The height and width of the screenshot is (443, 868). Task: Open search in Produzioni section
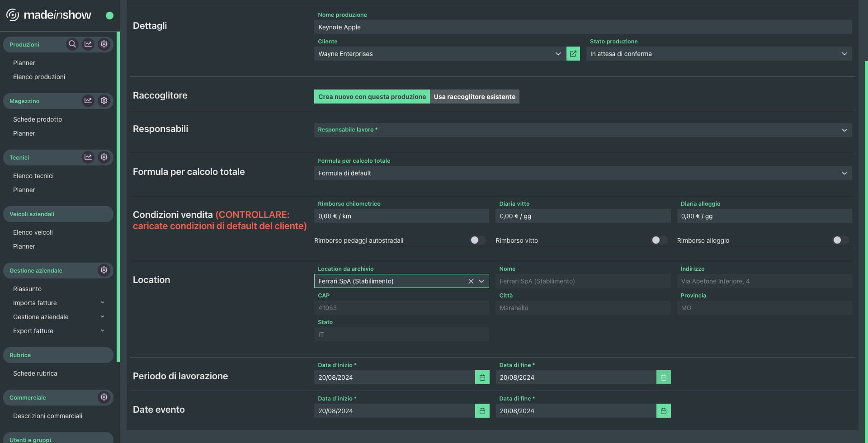coord(72,44)
